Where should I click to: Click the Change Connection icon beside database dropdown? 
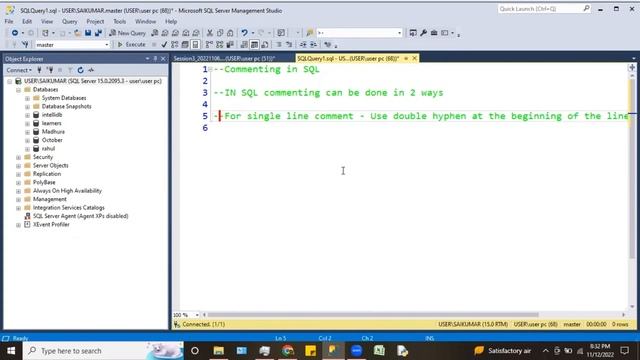pyautogui.click(x=25, y=44)
